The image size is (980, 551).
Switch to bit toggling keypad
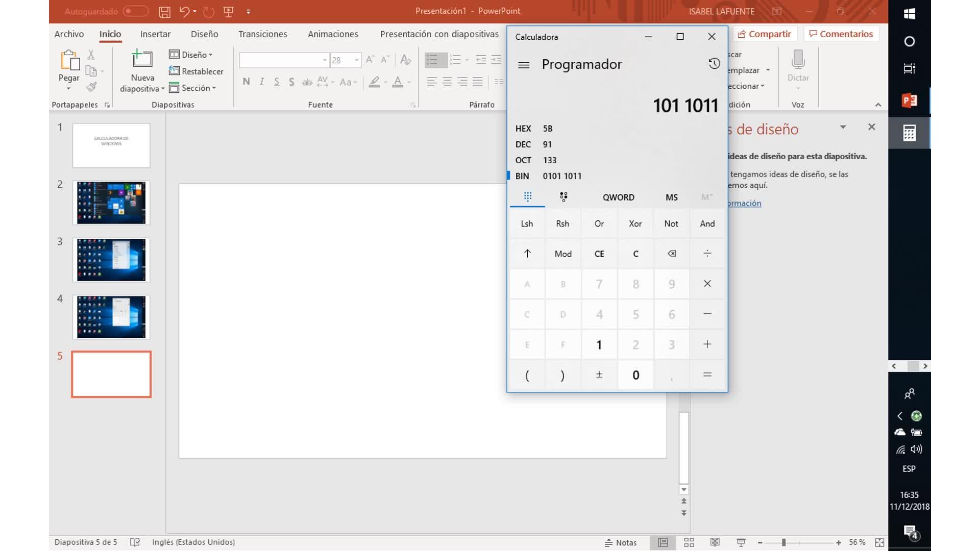[563, 197]
